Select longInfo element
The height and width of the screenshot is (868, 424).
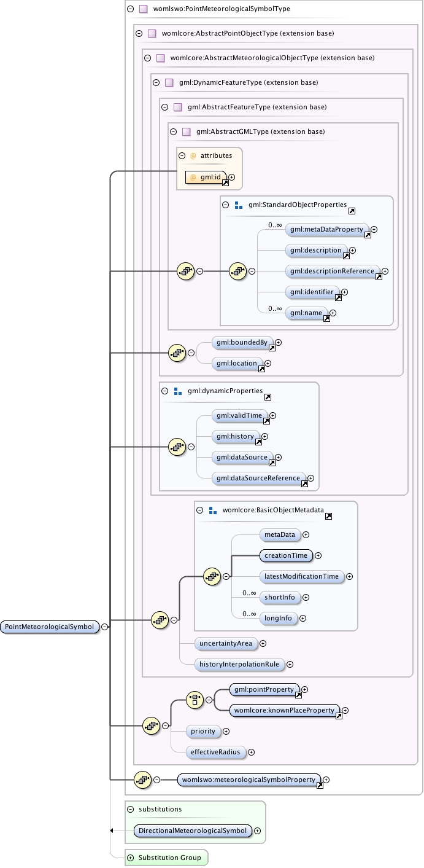[x=279, y=618]
